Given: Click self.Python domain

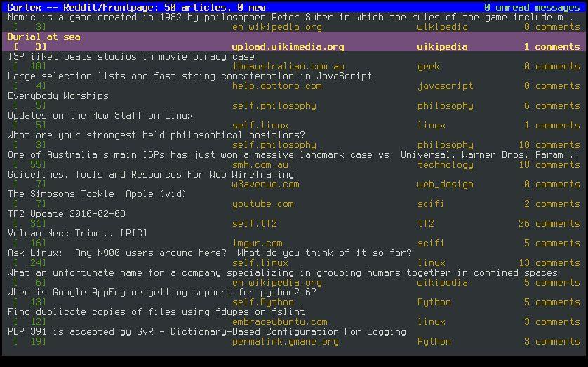Looking at the screenshot, I should pyautogui.click(x=262, y=302).
